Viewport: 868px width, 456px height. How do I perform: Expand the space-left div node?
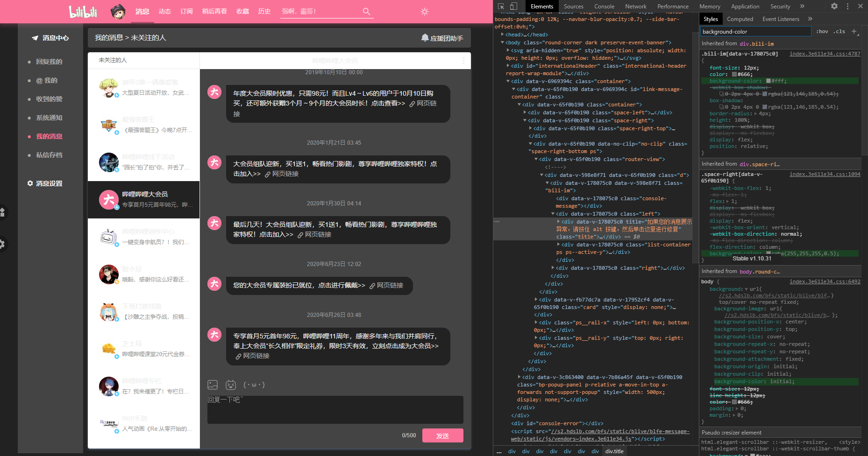click(x=525, y=112)
